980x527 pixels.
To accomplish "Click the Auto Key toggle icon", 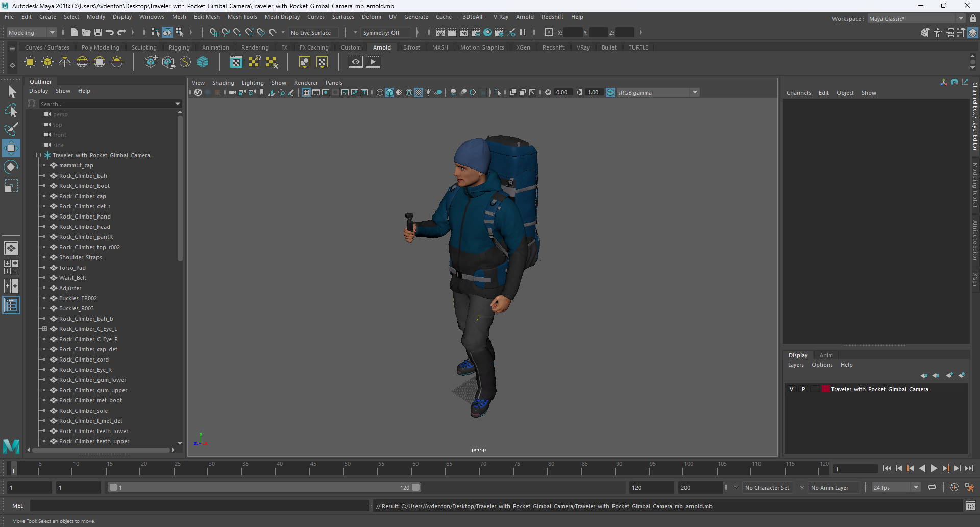I will point(954,487).
